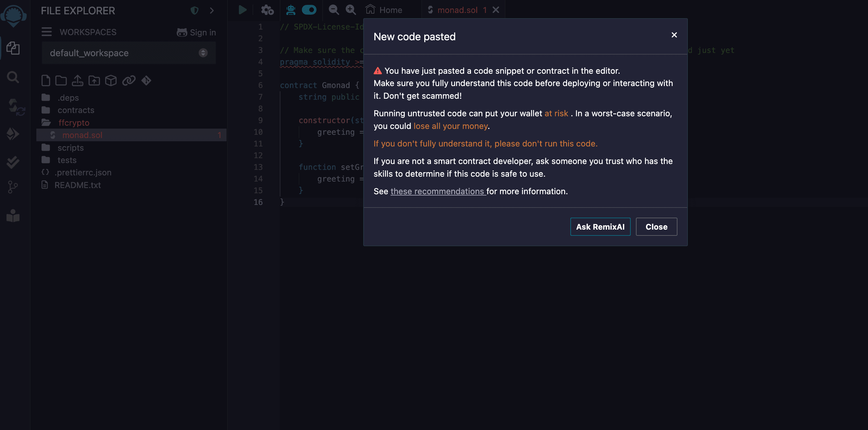This screenshot has width=868, height=430.
Task: Click the Remix logo icon
Action: point(14,16)
